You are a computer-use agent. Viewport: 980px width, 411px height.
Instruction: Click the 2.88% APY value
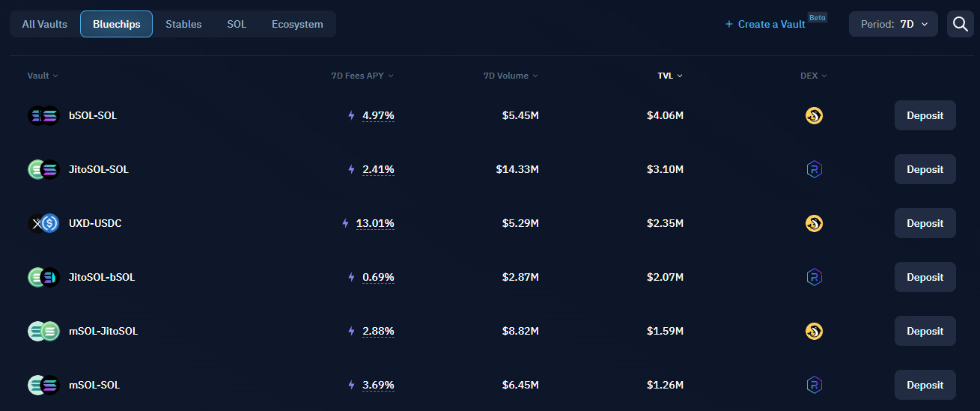click(378, 332)
